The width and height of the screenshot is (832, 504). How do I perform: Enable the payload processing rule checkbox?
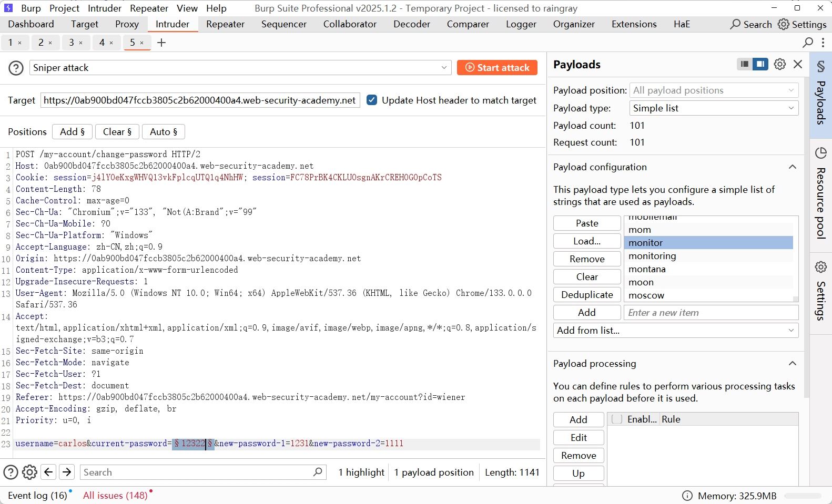pos(617,419)
